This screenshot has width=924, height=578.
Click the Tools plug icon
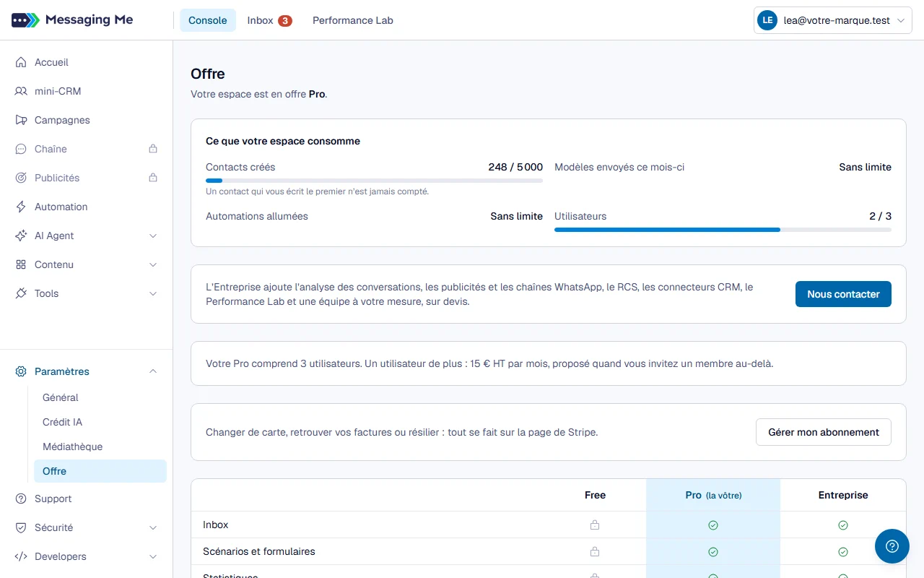click(21, 293)
